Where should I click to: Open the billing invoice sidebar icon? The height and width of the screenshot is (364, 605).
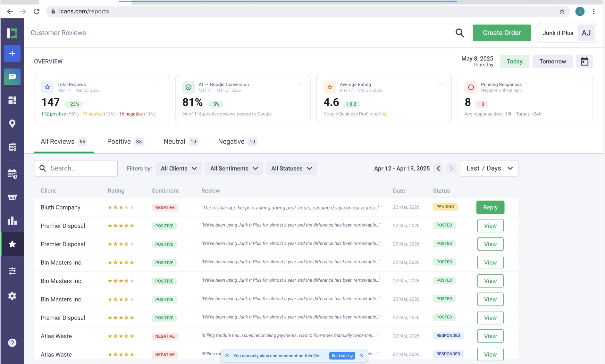click(x=12, y=147)
